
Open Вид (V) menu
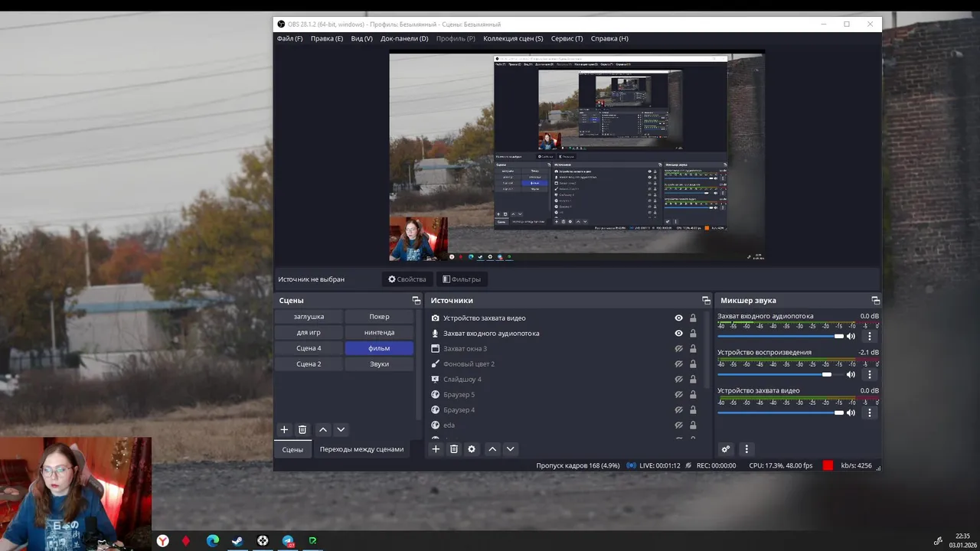[x=361, y=38]
